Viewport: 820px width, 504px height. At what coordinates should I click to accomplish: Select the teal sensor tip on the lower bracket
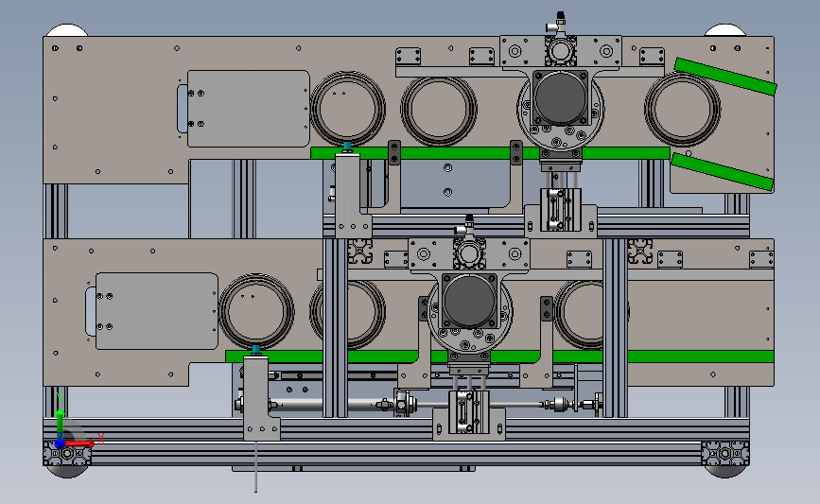pos(256,348)
